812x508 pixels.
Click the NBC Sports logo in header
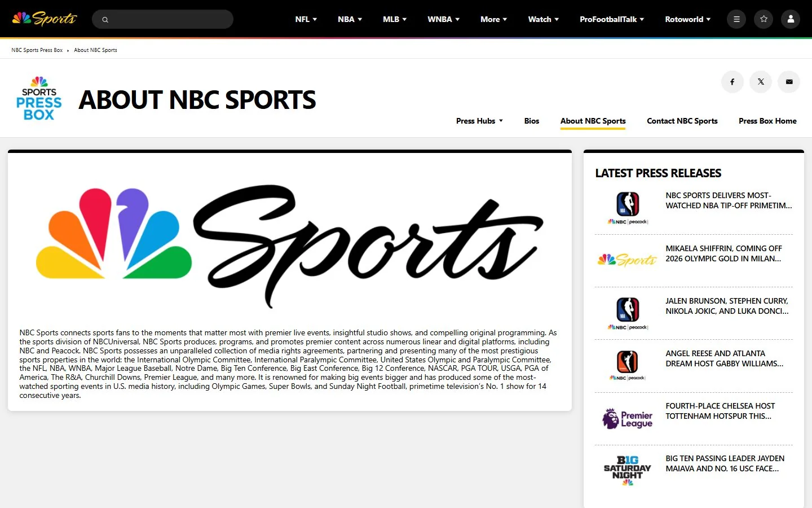click(x=45, y=19)
